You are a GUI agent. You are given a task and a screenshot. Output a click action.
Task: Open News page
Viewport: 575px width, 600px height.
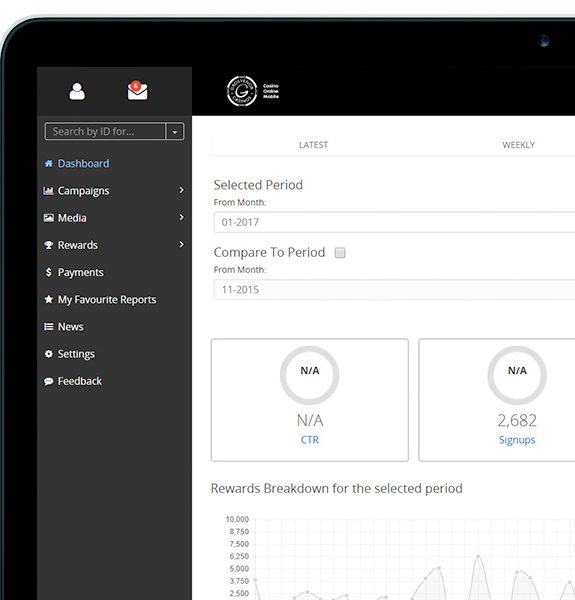(x=70, y=327)
